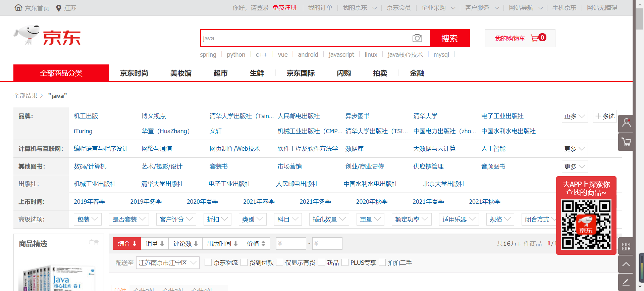The width and height of the screenshot is (644, 291).
Task: Go to 京东时尚 nav tab
Action: click(x=134, y=73)
